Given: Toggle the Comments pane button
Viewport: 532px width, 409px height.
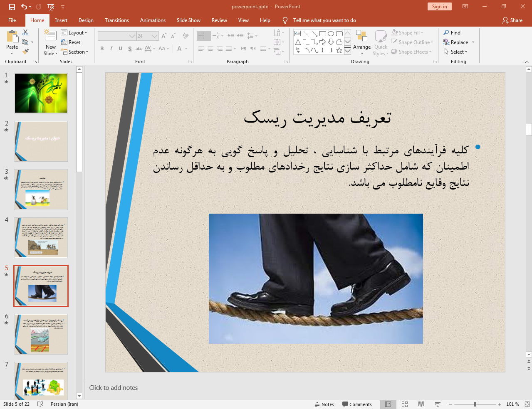Looking at the screenshot, I should pos(357,404).
